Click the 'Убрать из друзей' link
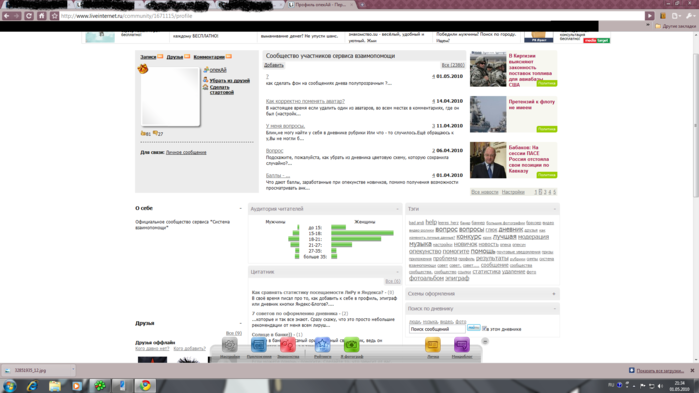This screenshot has height=393, width=699. 230,81
